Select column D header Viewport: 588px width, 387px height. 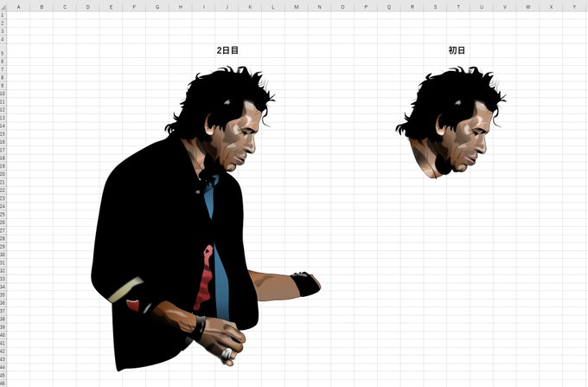point(88,7)
